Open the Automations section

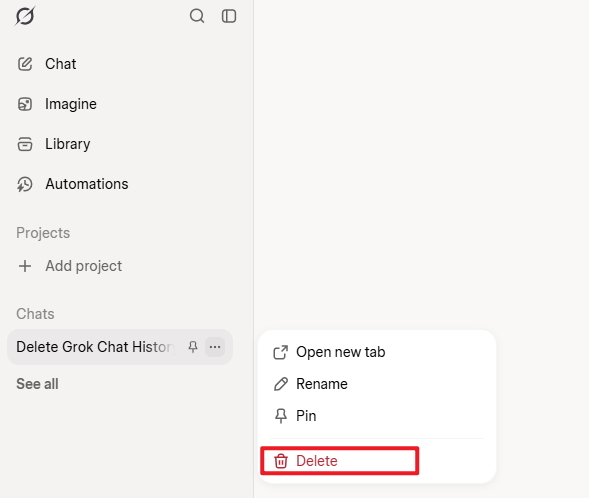point(87,184)
